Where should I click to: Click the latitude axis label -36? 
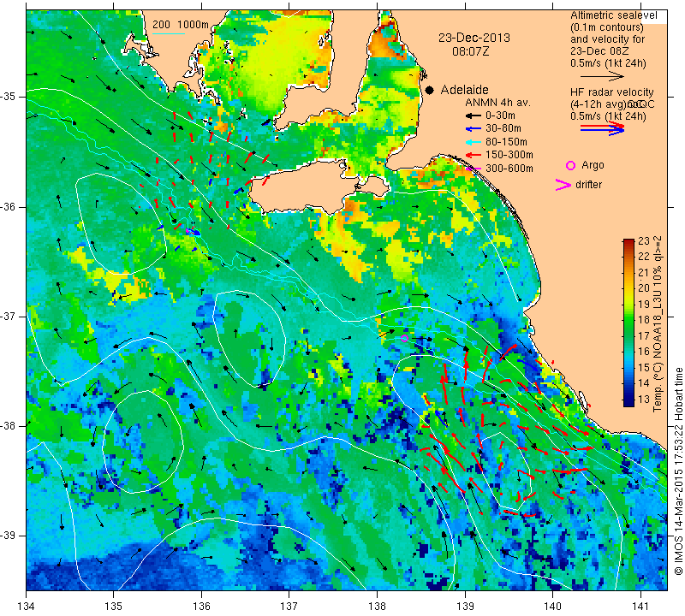pos(9,206)
